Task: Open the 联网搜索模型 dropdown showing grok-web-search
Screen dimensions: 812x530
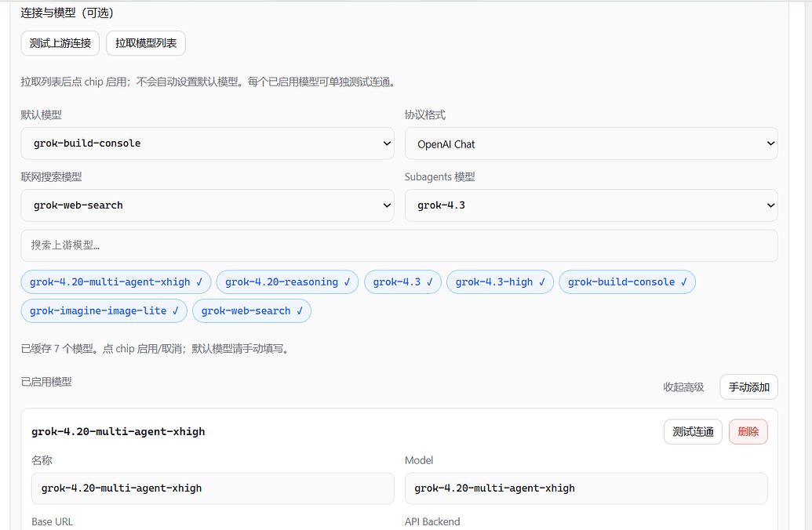Action: tap(207, 205)
